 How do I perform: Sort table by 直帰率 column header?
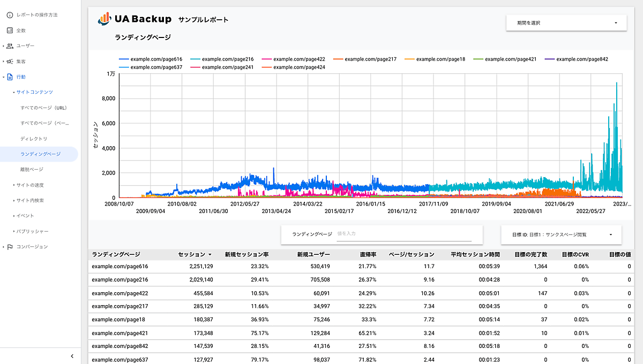[x=368, y=255]
